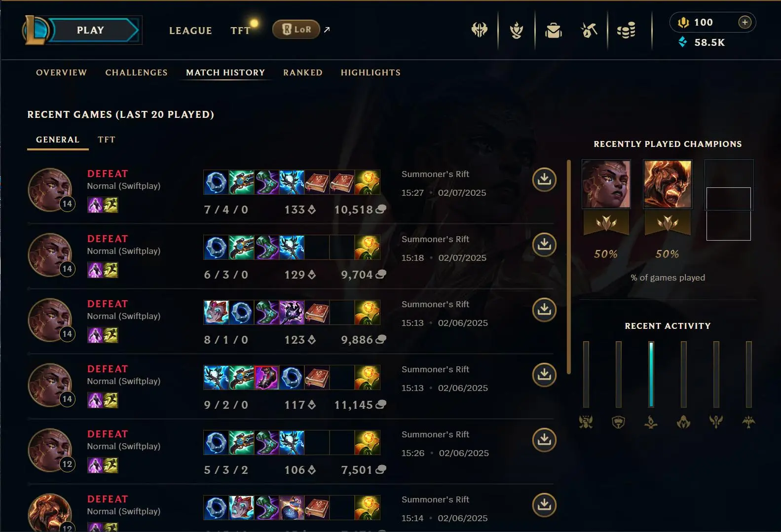Open the Clash tournament icon in top bar
The height and width of the screenshot is (532, 781).
click(x=479, y=30)
